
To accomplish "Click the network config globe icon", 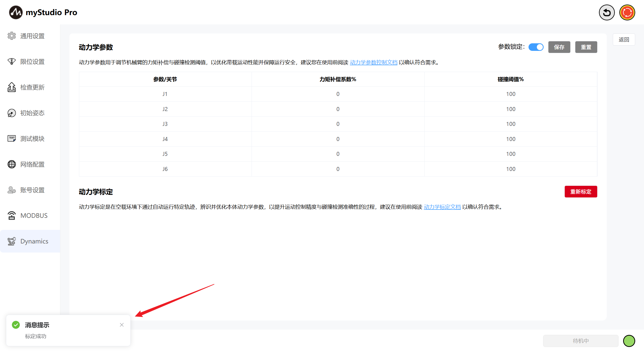I will pos(12,164).
